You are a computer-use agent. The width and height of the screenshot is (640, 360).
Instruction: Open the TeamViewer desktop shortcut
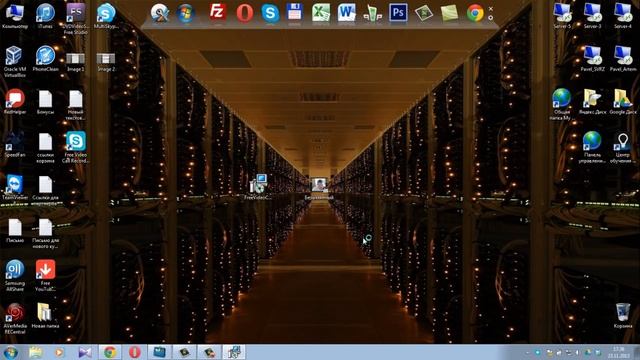15,188
